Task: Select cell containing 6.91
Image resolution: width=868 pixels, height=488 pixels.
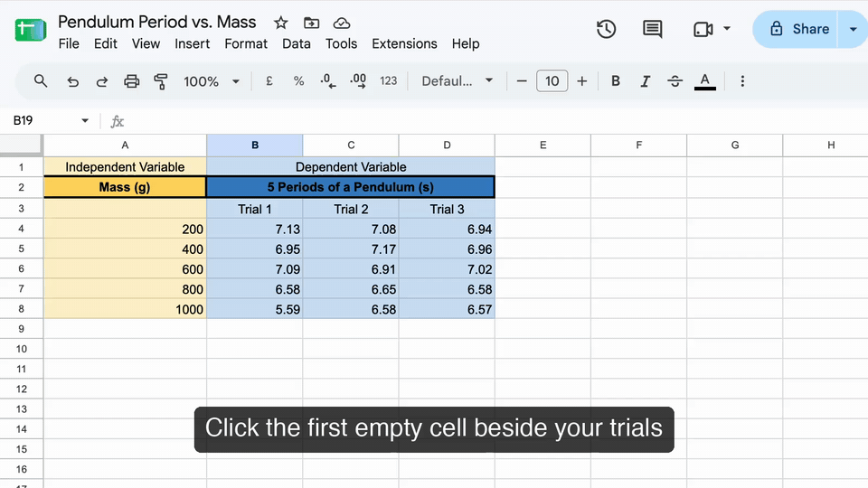Action: 351,269
